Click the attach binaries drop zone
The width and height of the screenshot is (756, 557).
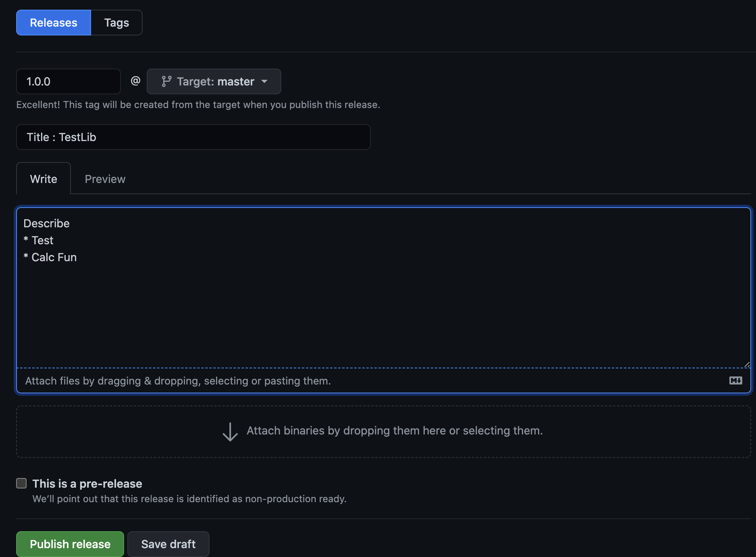coord(384,432)
